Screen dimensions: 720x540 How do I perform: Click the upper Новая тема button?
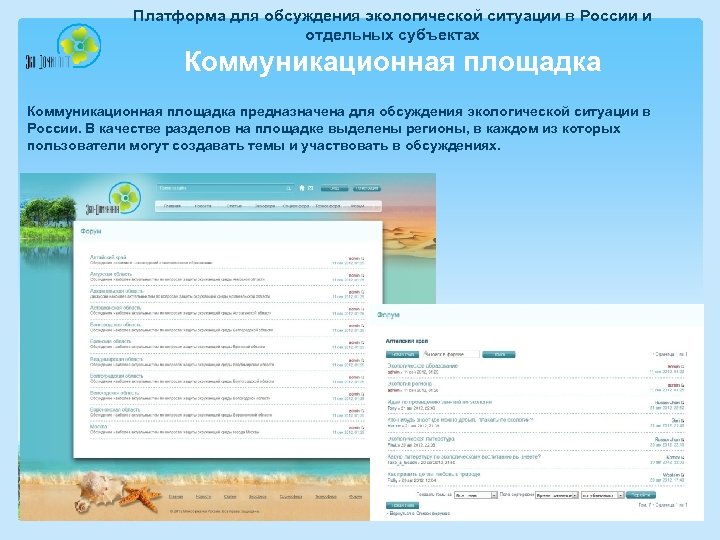pyautogui.click(x=402, y=354)
